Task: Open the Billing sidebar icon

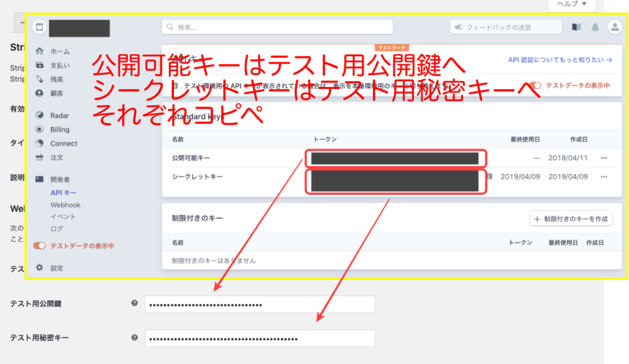Action: pos(39,129)
